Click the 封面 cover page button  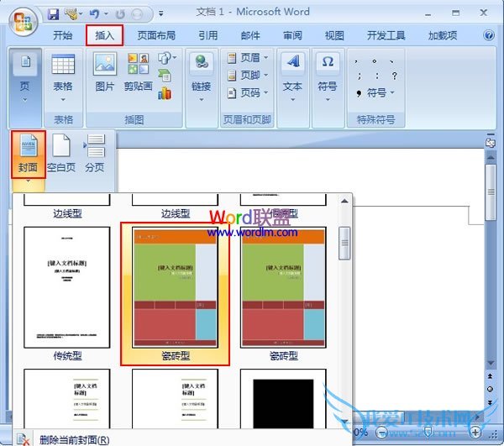tap(29, 155)
